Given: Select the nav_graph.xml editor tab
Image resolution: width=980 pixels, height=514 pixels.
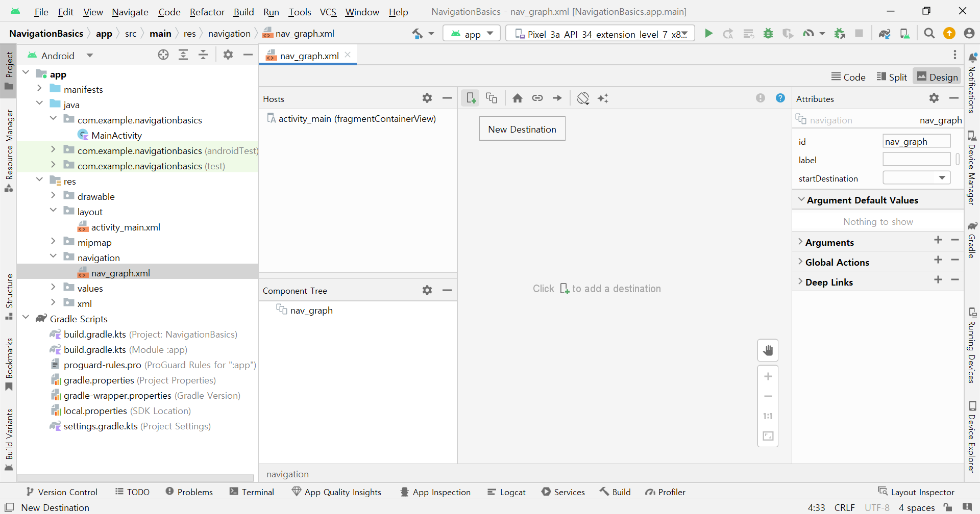Looking at the screenshot, I should coord(308,56).
